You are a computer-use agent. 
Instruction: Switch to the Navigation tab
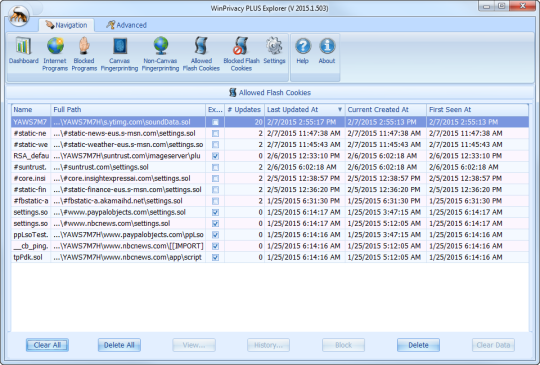click(x=66, y=25)
